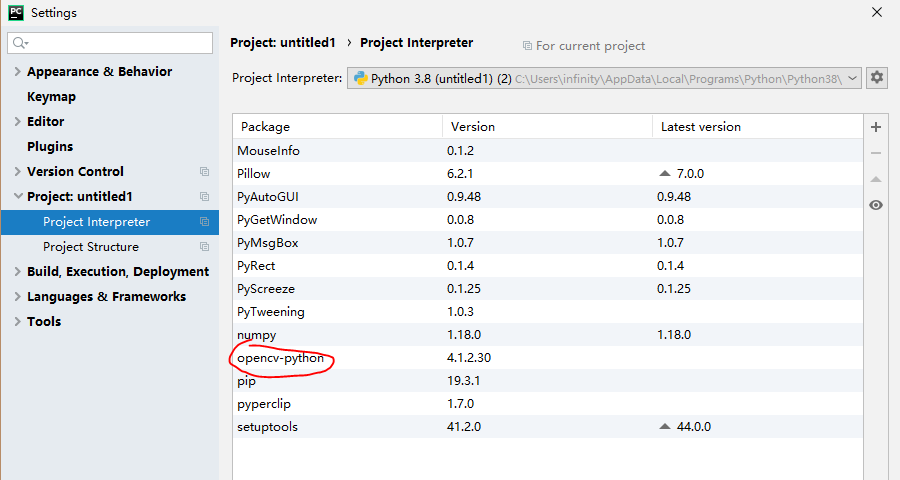This screenshot has width=900, height=480.
Task: Toggle show early releases eye icon
Action: tap(876, 205)
